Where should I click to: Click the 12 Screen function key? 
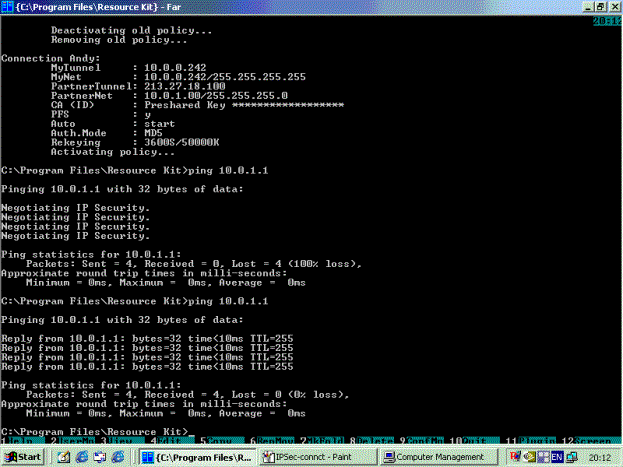[587, 441]
